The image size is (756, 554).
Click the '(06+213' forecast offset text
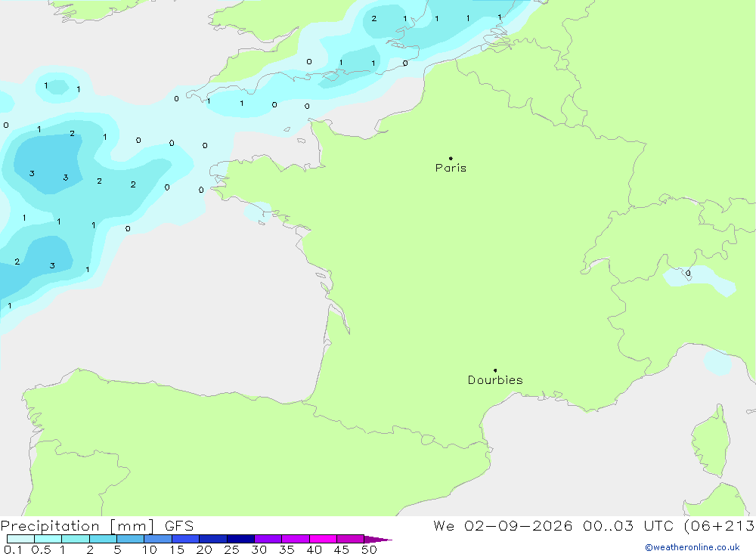720,526
